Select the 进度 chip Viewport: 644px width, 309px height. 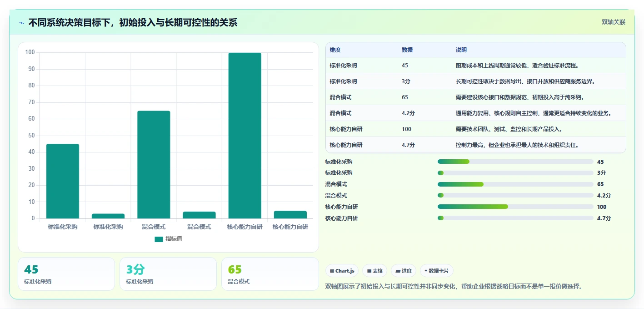[404, 271]
